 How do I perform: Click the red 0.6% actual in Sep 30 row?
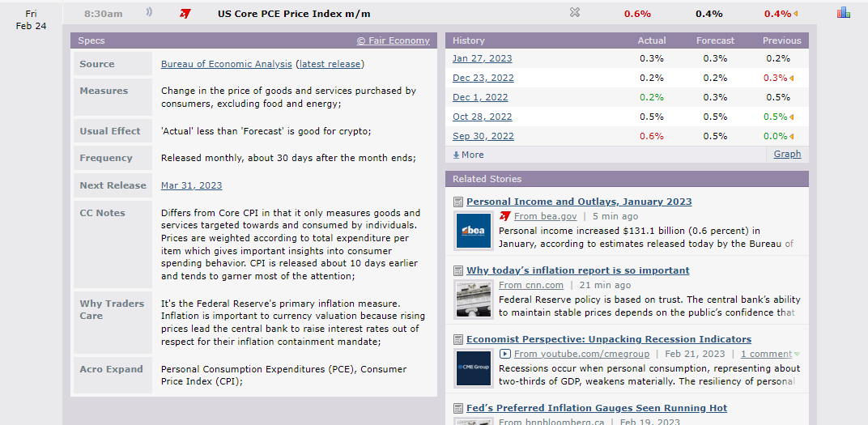[652, 136]
